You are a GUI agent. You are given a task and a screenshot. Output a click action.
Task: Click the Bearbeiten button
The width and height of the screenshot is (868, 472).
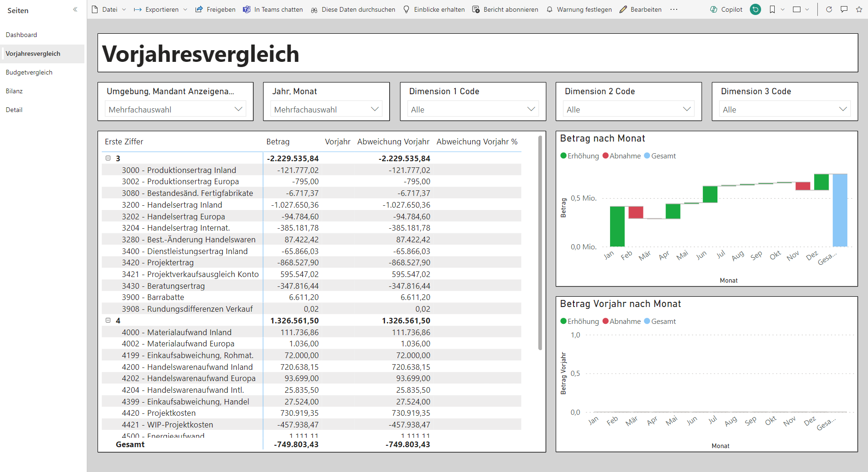point(641,9)
